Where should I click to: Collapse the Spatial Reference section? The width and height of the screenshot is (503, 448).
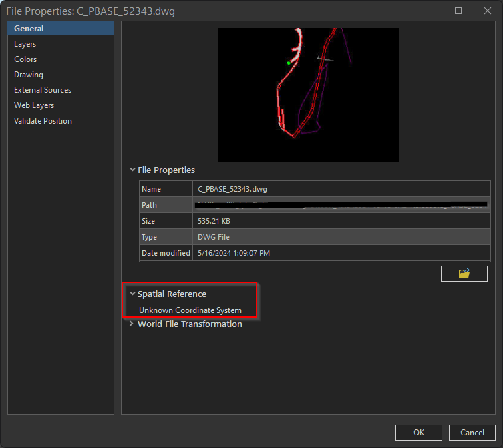[x=132, y=294]
